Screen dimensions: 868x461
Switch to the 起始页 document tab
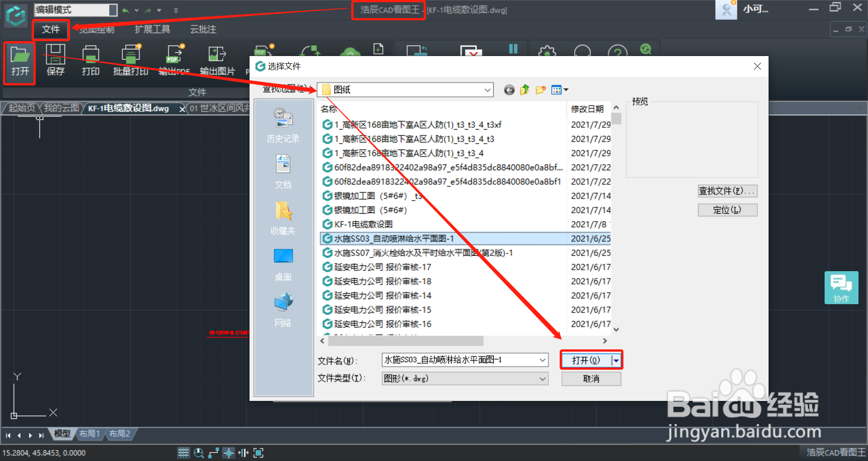point(21,108)
